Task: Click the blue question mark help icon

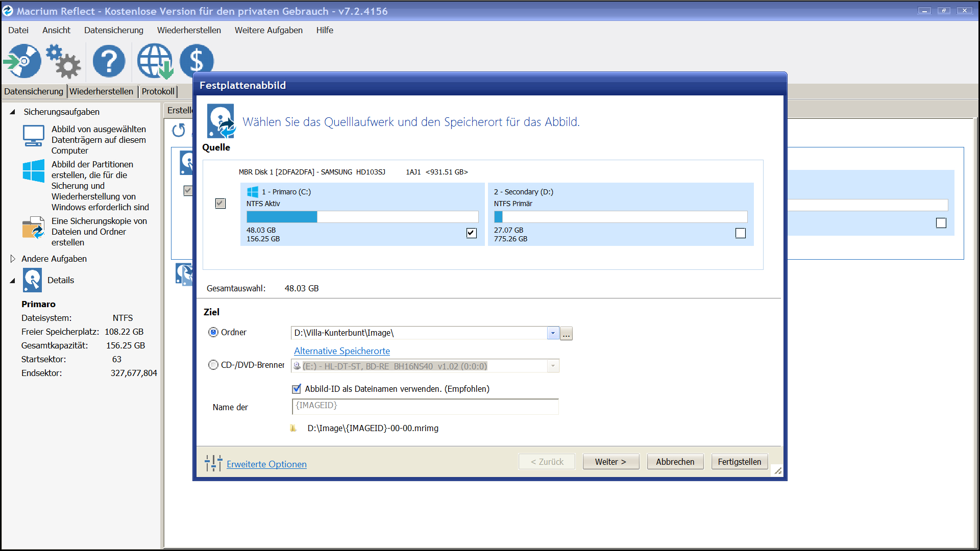Action: coord(109,61)
